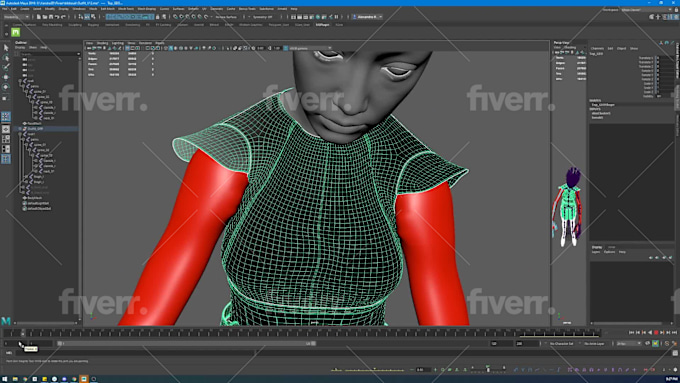Click the small Persp View character thumbnail
The width and height of the screenshot is (680, 383).
click(x=568, y=207)
